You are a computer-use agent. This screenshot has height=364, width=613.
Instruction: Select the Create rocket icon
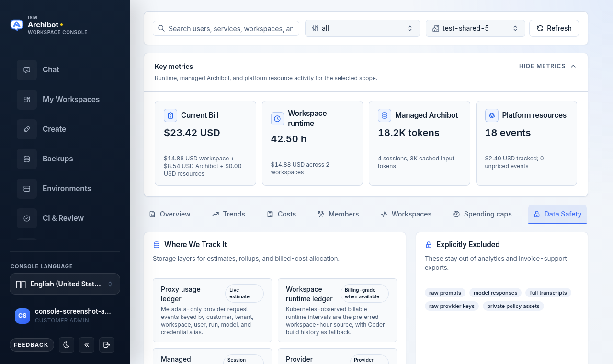pos(27,129)
